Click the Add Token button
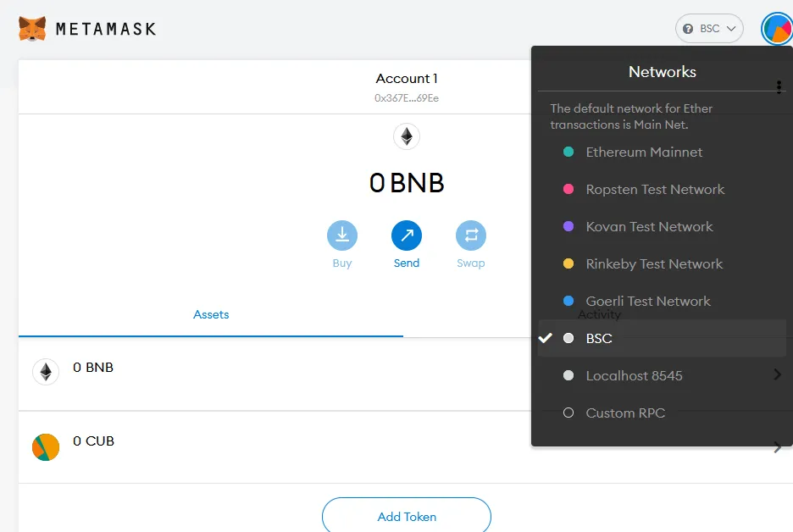 pyautogui.click(x=407, y=516)
